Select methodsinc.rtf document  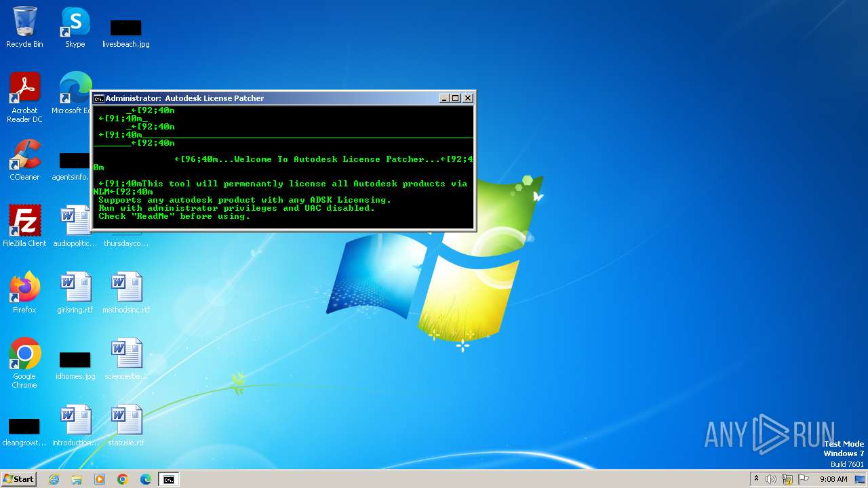click(126, 293)
